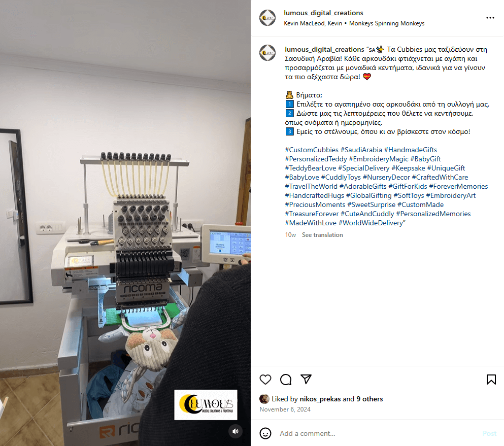Open the emoji picker smiley icon
Viewport: 504px width, 446px height.
click(x=265, y=433)
